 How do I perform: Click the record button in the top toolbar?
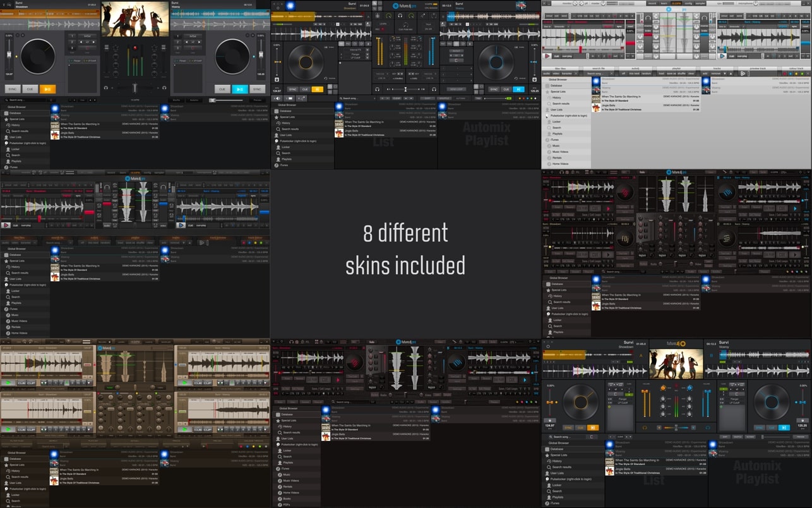(652, 3)
